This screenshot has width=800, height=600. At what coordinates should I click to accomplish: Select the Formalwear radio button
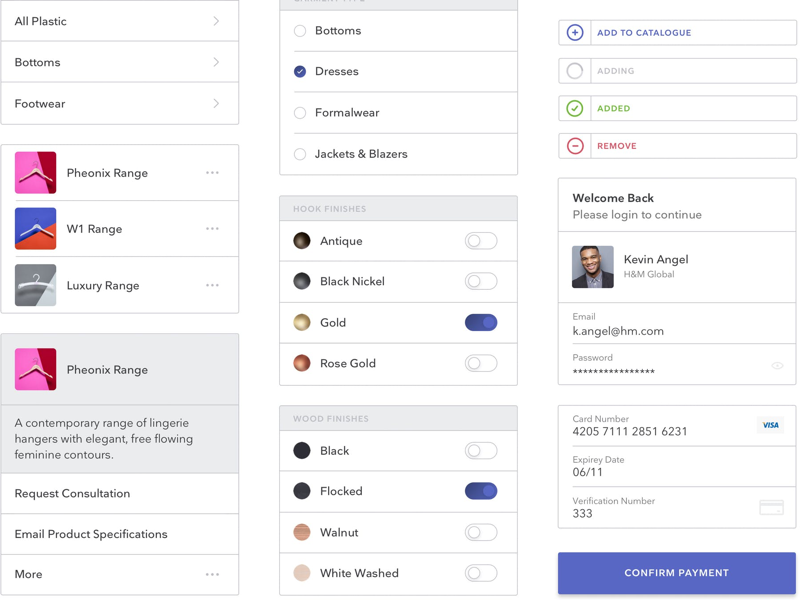point(299,113)
